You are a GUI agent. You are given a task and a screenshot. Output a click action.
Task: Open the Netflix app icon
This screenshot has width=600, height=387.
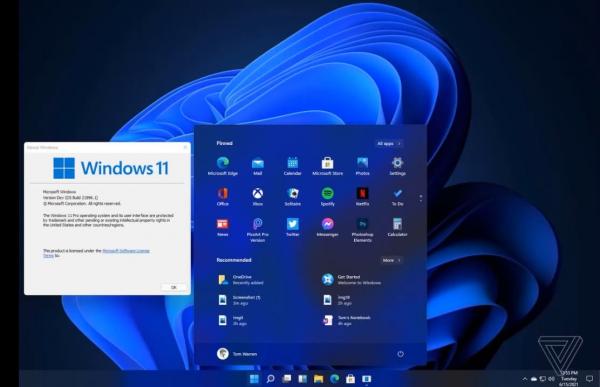click(x=362, y=197)
